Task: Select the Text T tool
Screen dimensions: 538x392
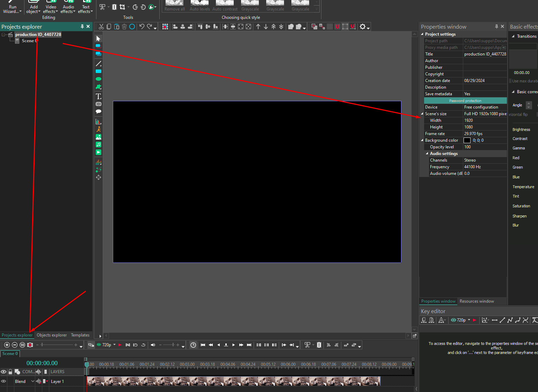Action: tap(99, 96)
